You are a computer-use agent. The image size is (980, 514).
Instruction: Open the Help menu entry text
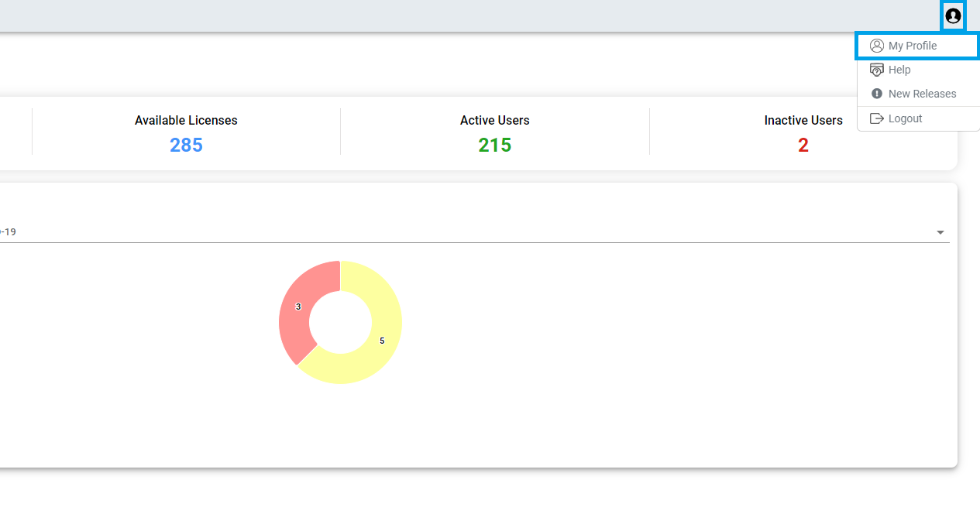click(899, 70)
